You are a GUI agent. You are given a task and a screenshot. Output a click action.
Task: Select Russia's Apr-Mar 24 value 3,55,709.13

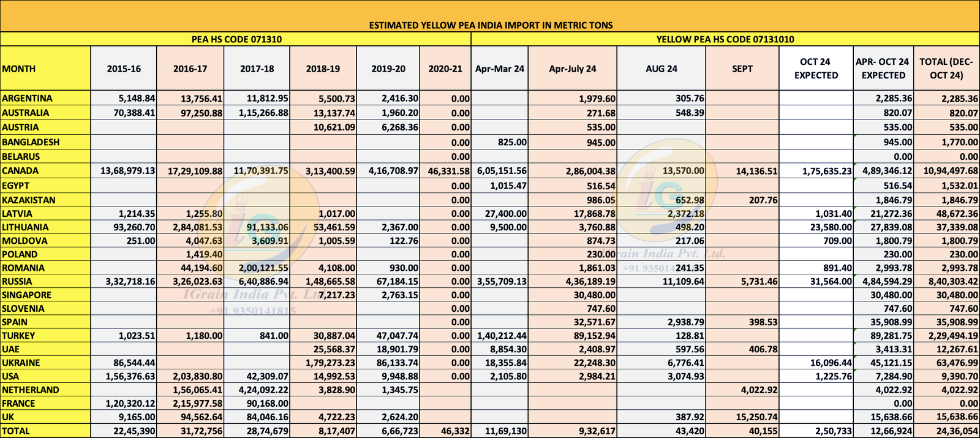501,282
